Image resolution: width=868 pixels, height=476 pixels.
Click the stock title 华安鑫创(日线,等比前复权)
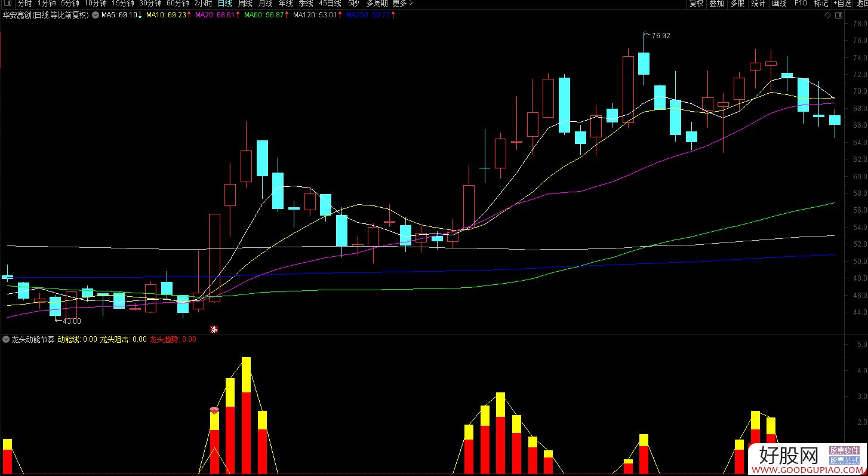pos(45,15)
